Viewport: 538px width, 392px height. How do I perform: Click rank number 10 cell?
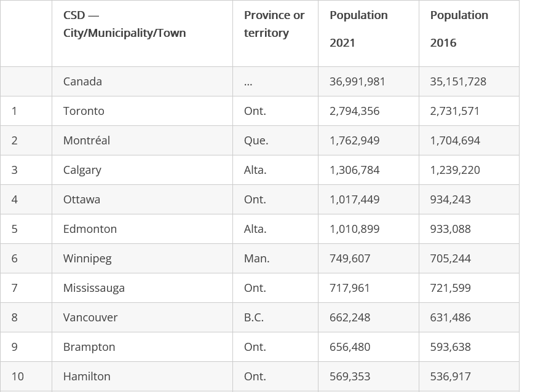click(18, 377)
